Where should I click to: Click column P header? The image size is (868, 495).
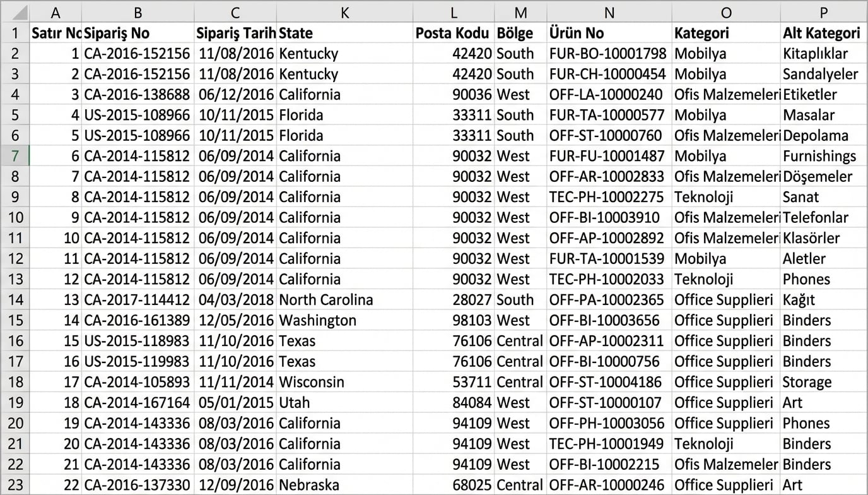823,13
